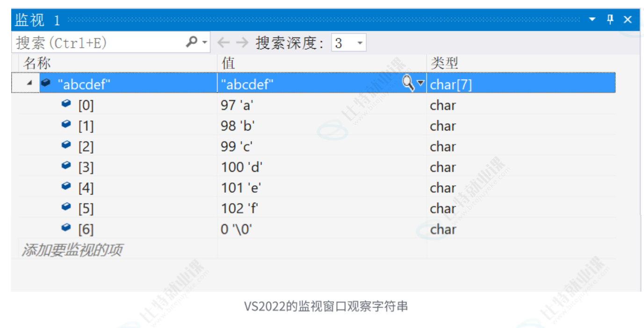Viewport: 644px width, 328px height.
Task: Select the value 0 '\0'
Action: (237, 229)
